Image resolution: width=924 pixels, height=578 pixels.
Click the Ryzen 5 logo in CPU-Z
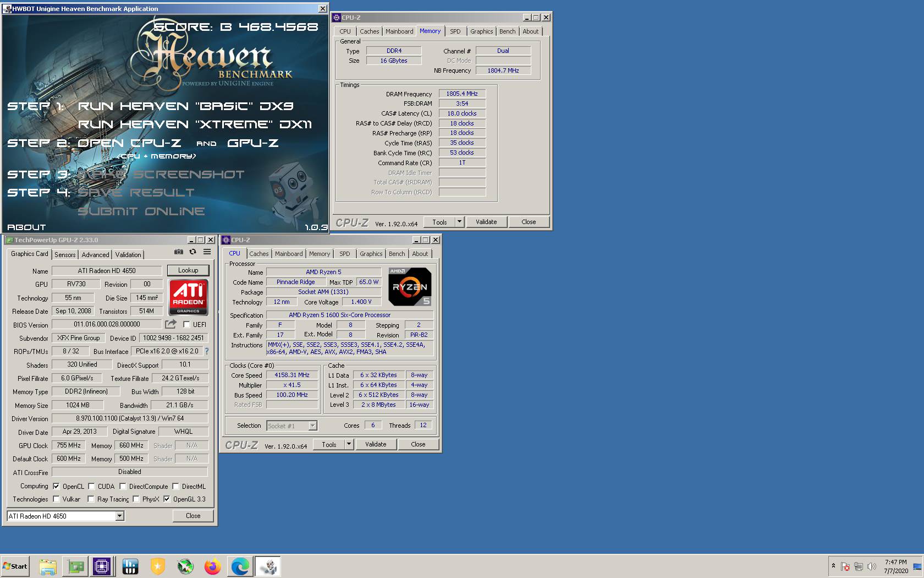[x=410, y=287]
